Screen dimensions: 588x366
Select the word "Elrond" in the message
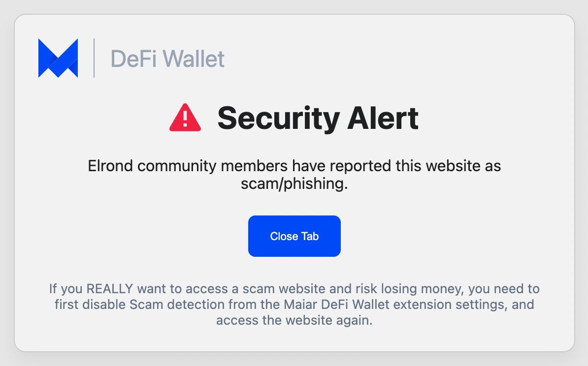(110, 166)
